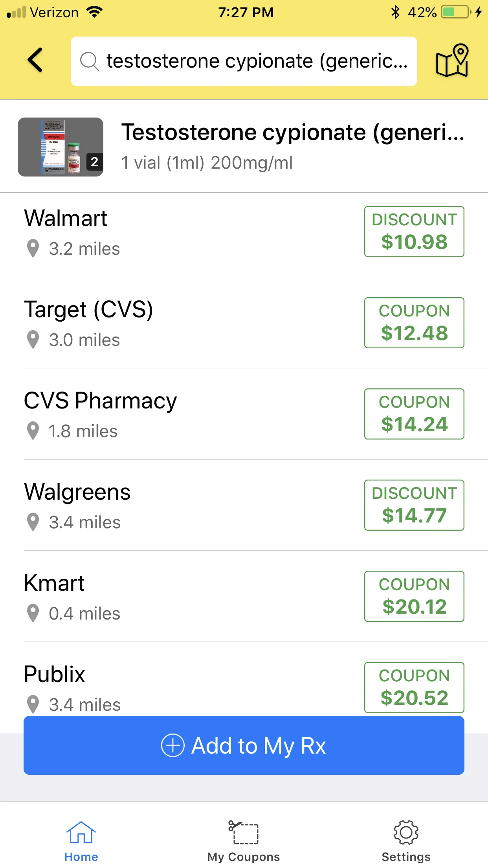The image size is (488, 868).
Task: Get the Publix $20.52 coupon
Action: (414, 688)
